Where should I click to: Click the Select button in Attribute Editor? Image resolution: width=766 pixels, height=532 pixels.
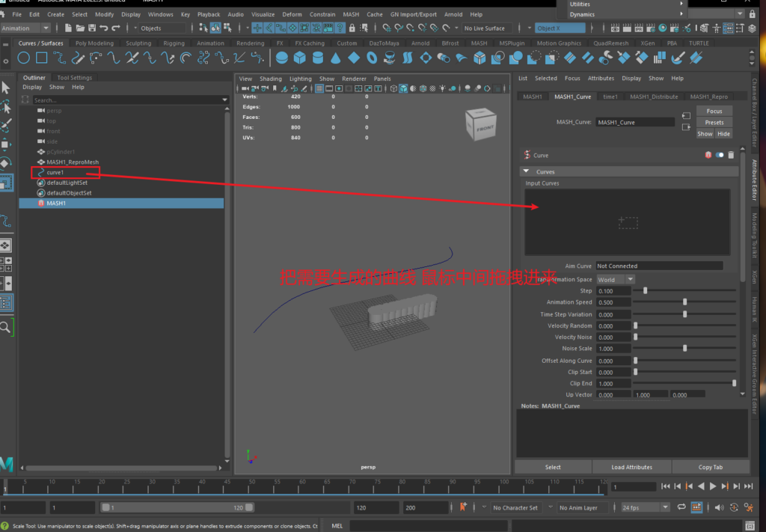click(553, 467)
